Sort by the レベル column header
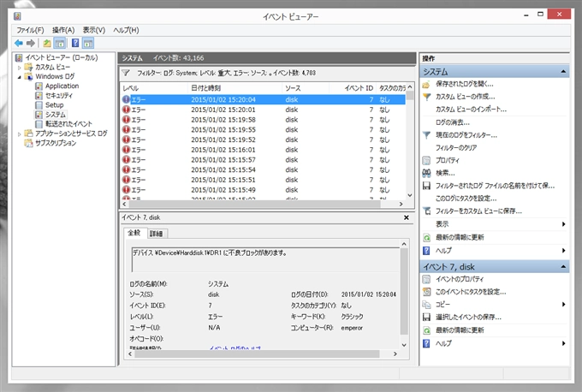The image size is (582, 392). (x=155, y=88)
